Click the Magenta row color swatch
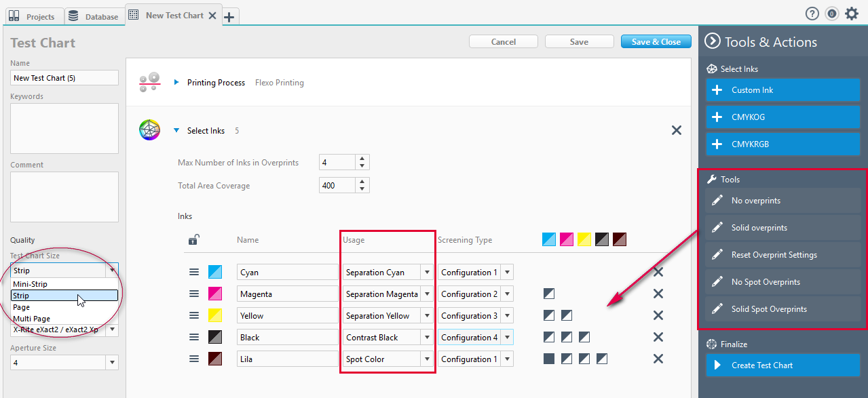Viewport: 868px width, 398px height. pos(215,294)
